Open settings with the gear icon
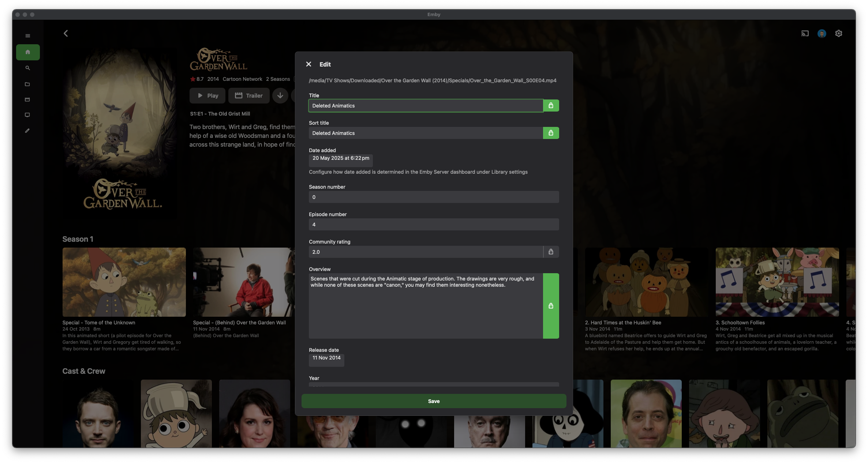 point(838,34)
